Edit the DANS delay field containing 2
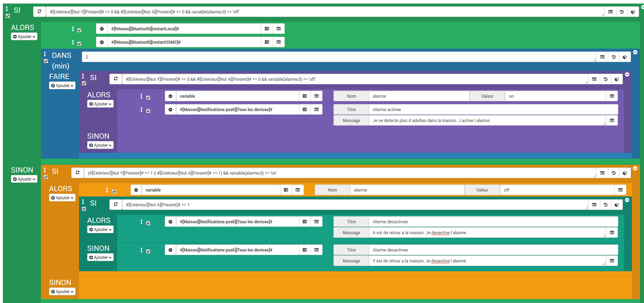This screenshot has width=644, height=303. pyautogui.click(x=339, y=57)
